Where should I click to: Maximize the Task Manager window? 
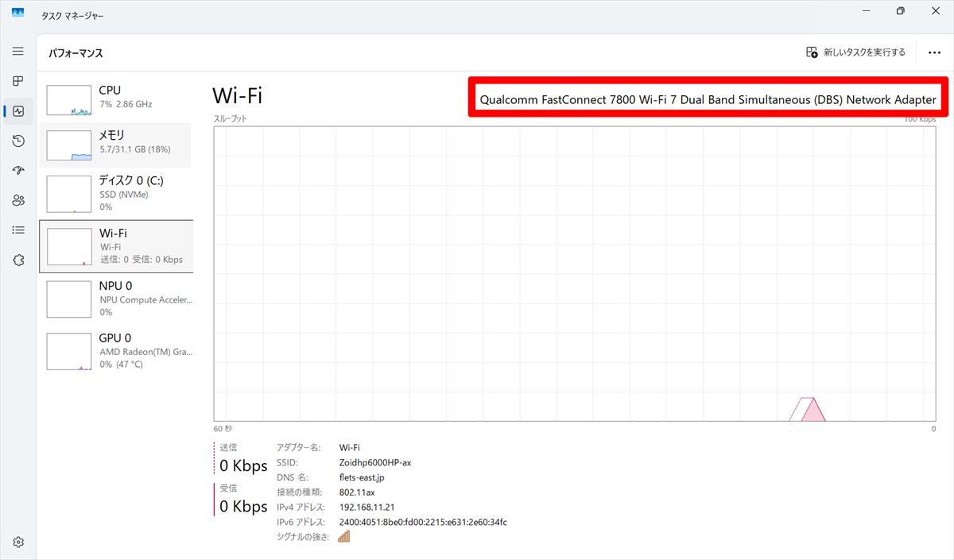click(x=901, y=11)
